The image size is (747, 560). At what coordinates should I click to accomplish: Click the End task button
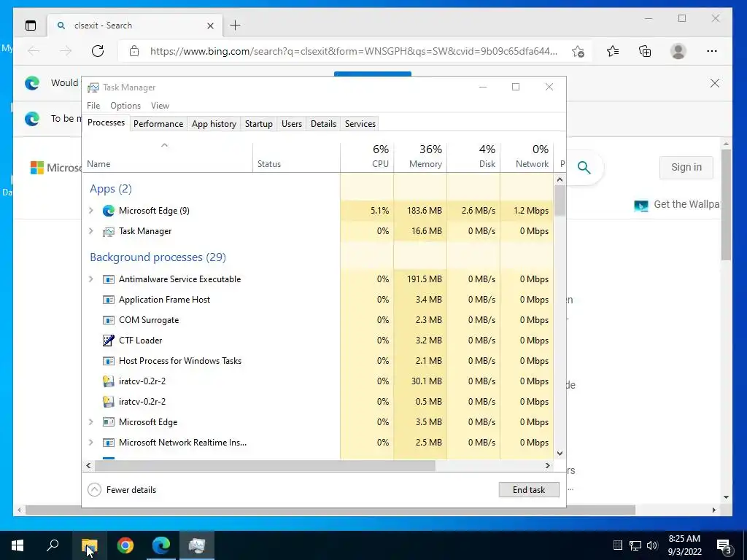tap(529, 490)
